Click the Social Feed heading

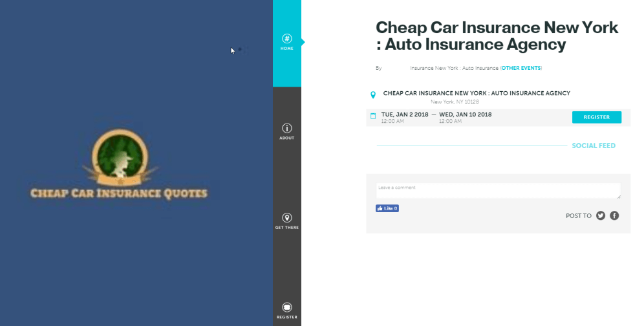[x=594, y=146]
